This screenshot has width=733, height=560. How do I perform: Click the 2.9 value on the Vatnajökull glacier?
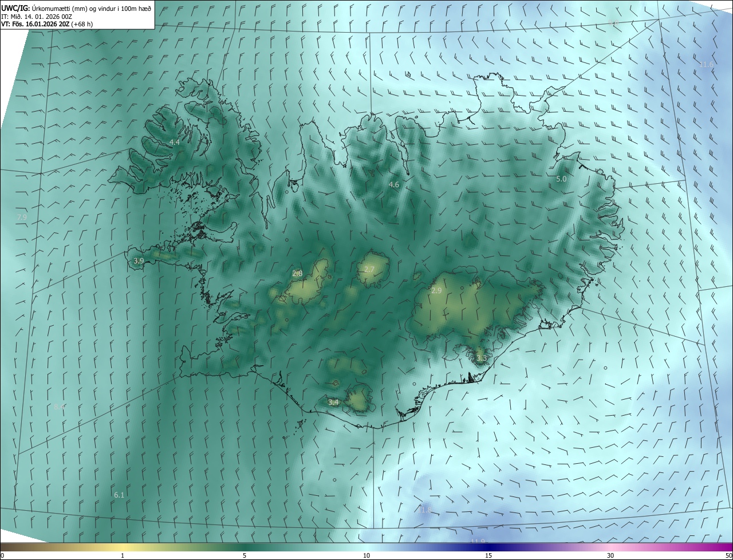[x=436, y=291]
